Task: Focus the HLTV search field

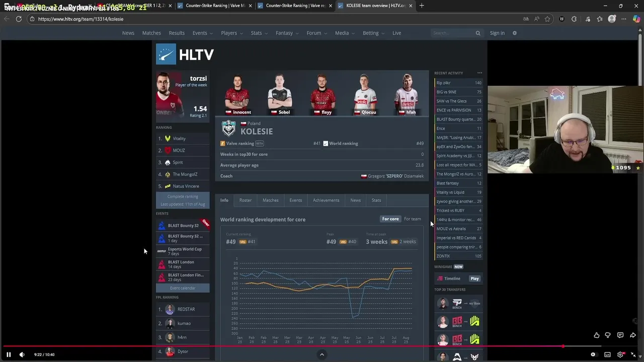Action: 453,33
